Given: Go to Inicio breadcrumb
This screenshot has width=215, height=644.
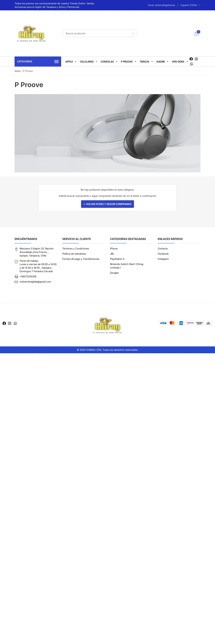Looking at the screenshot, I should point(18,71).
